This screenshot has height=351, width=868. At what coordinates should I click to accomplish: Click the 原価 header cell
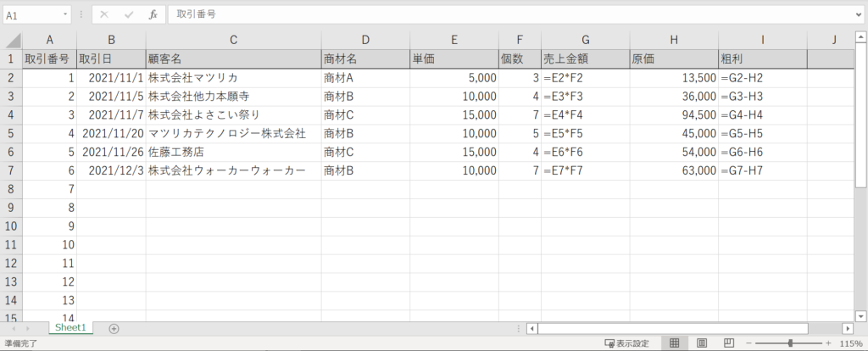point(674,58)
